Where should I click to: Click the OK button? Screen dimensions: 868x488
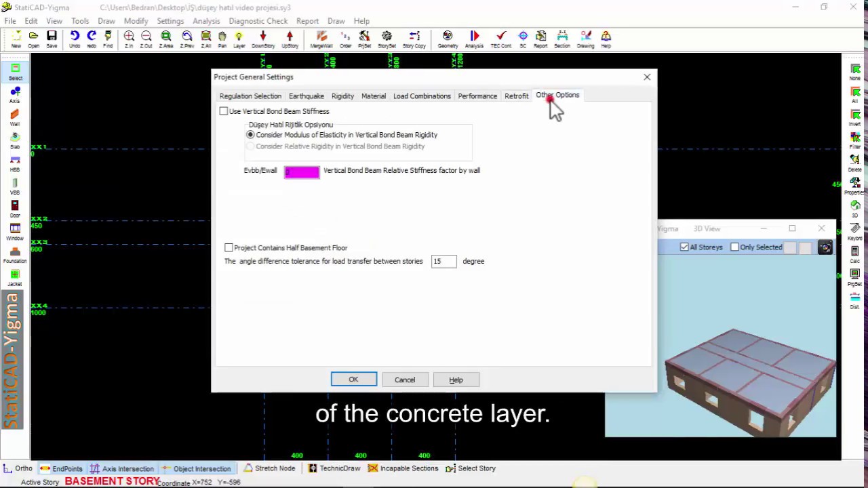click(x=353, y=380)
